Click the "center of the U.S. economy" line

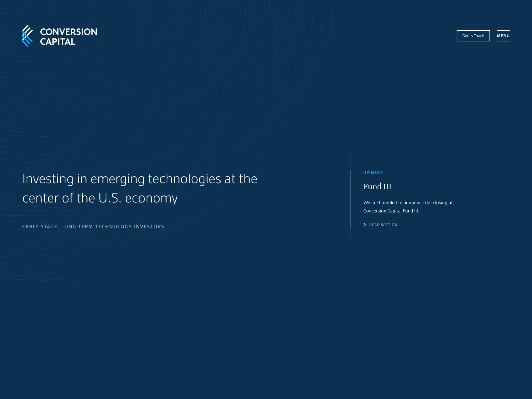click(x=100, y=198)
